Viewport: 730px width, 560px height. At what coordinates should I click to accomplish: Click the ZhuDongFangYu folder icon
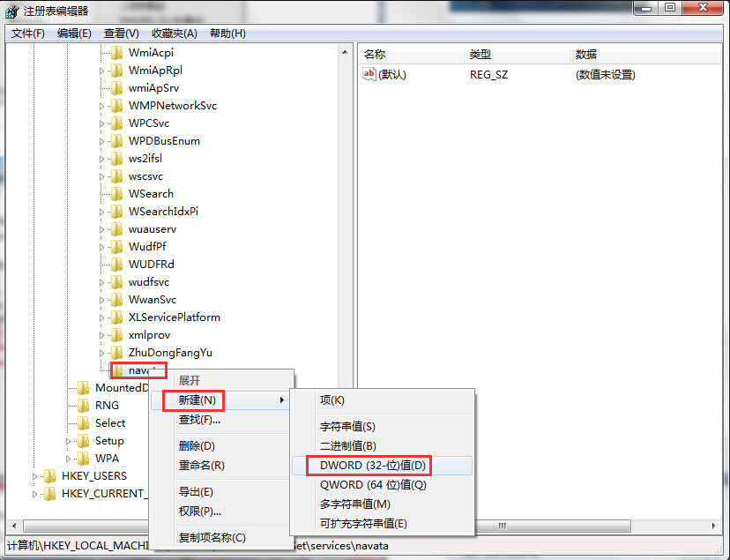click(117, 353)
